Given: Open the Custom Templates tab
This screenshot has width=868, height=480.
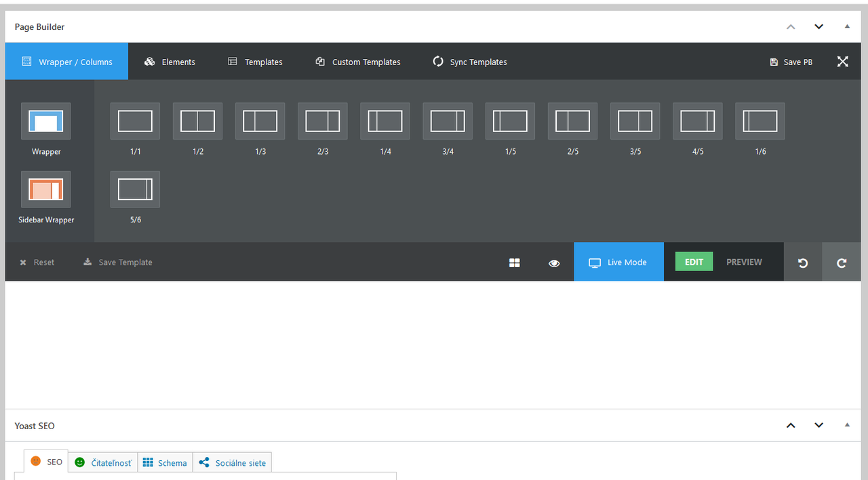Looking at the screenshot, I should click(357, 62).
